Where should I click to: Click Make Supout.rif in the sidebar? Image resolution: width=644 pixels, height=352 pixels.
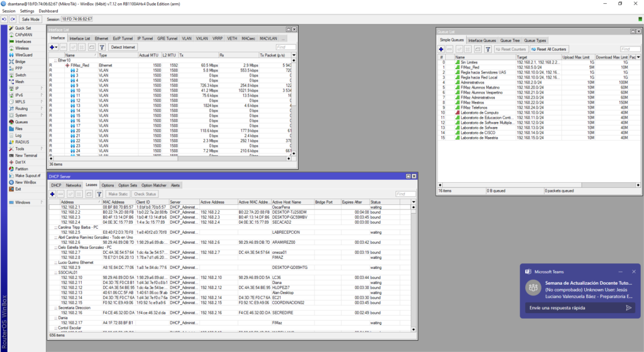pyautogui.click(x=28, y=175)
